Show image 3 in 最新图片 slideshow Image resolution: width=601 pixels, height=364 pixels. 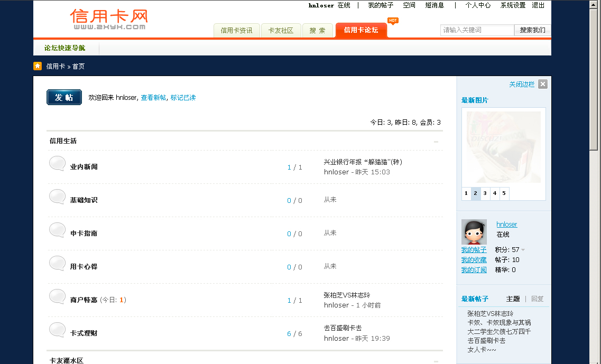pos(485,193)
